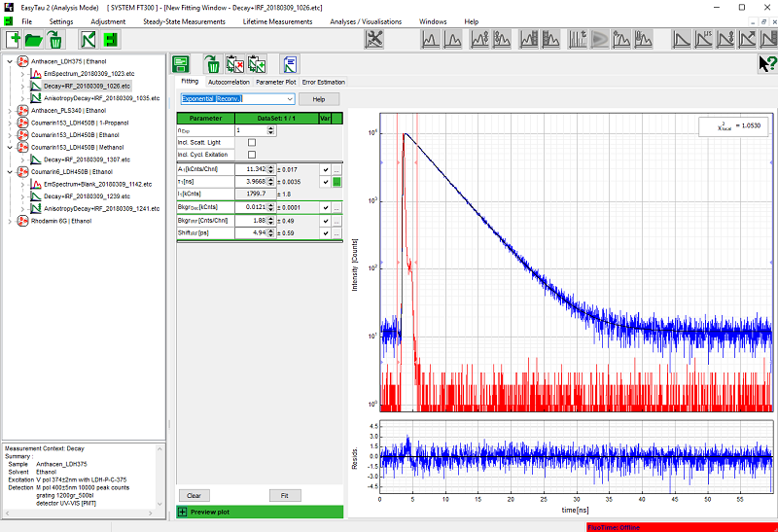This screenshot has width=778, height=532.
Task: Click the context help cursor icon
Action: click(765, 64)
